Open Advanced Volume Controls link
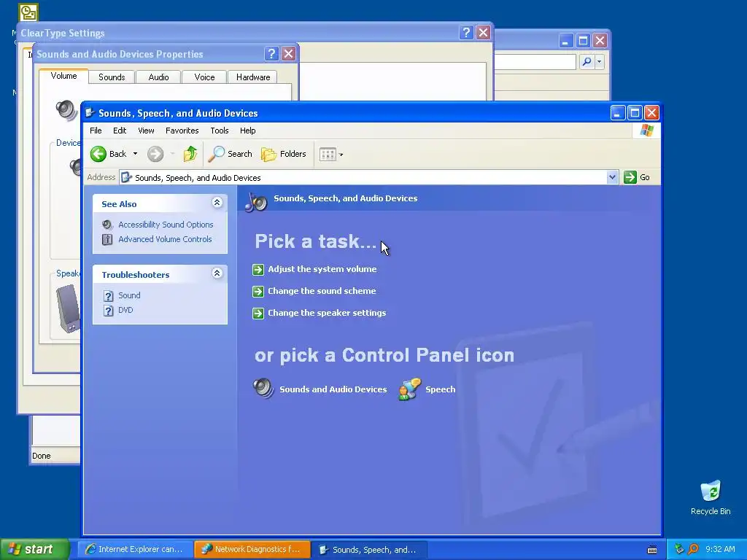The width and height of the screenshot is (747, 560). click(x=165, y=239)
